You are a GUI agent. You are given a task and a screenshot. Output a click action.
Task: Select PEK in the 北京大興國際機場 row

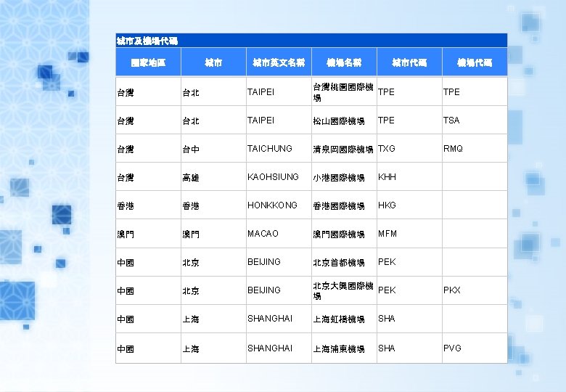387,290
